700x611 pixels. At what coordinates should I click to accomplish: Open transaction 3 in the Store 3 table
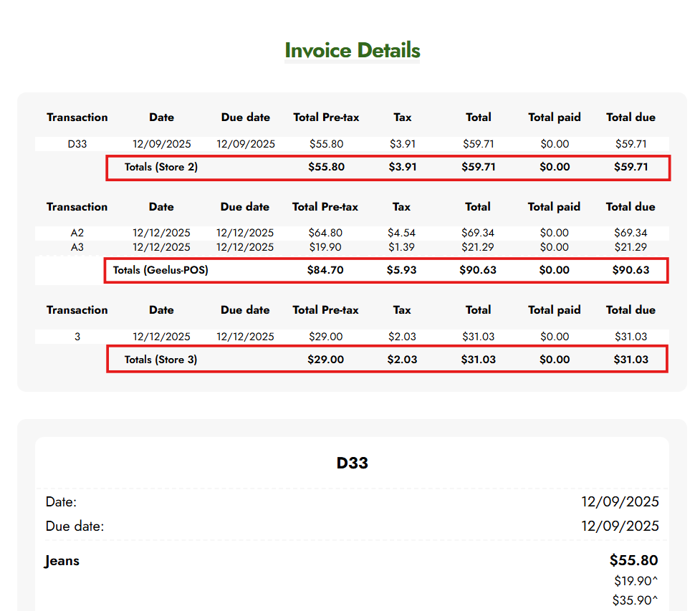click(x=77, y=337)
